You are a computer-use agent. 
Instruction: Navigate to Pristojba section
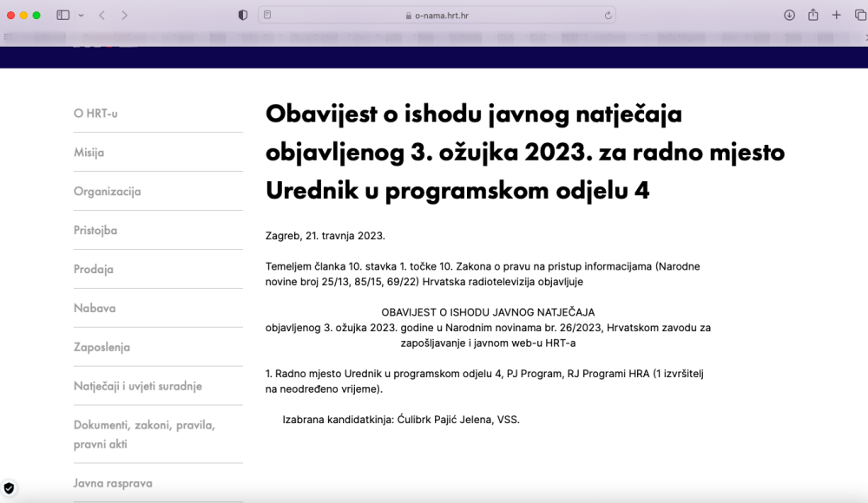click(95, 231)
